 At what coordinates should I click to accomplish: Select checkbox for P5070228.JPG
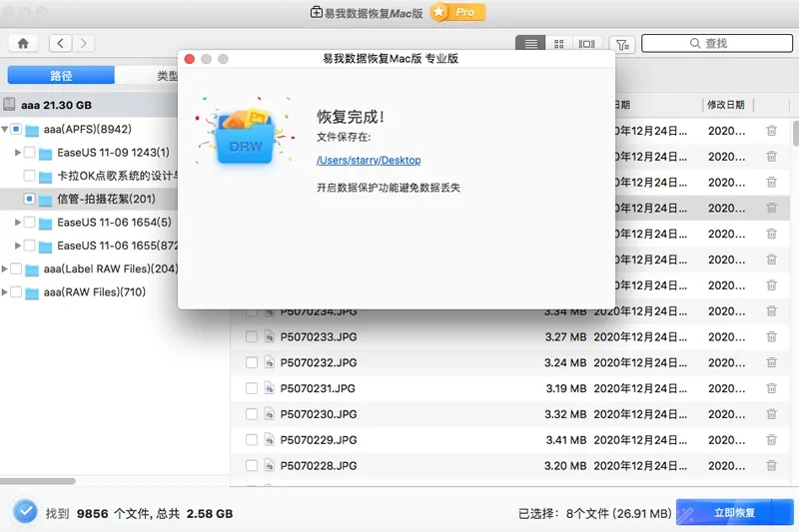point(252,465)
